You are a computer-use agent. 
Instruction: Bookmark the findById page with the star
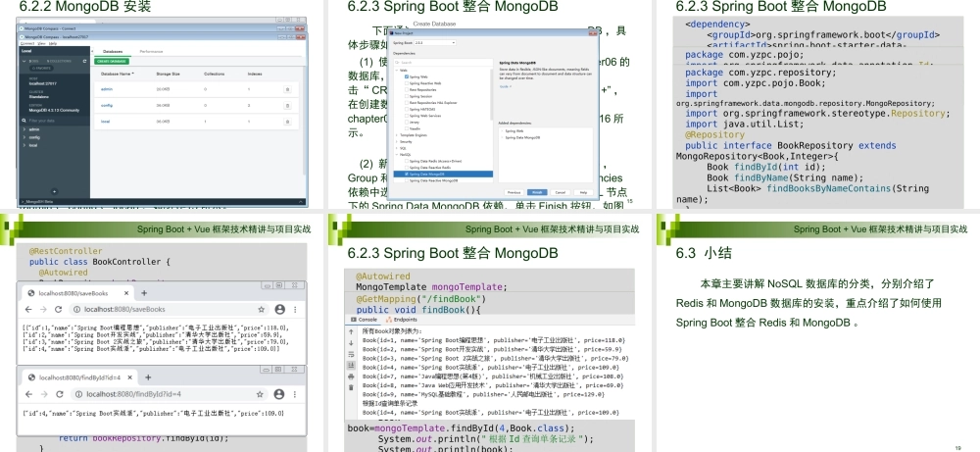(x=260, y=394)
